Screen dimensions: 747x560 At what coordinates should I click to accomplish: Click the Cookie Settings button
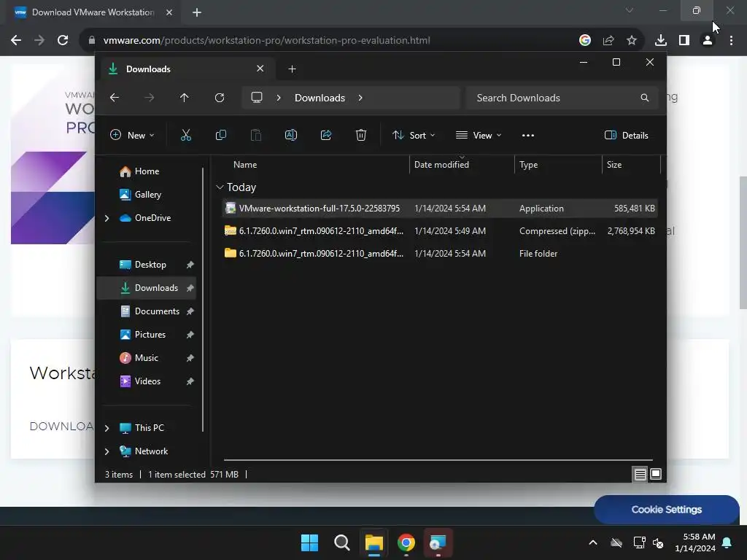tap(667, 510)
